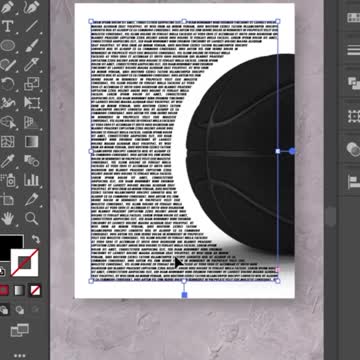Select the Pen tool
The width and height of the screenshot is (360, 360).
tap(7, 7)
